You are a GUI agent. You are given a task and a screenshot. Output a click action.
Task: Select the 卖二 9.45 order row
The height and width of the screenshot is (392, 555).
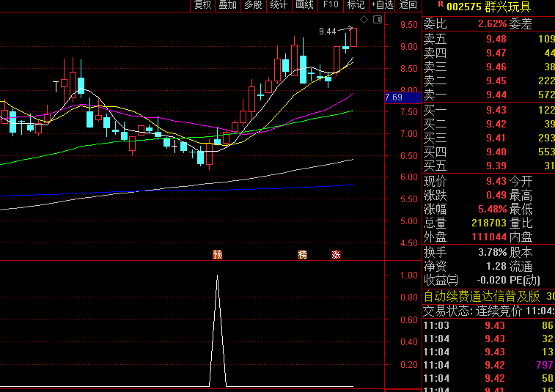coord(489,81)
